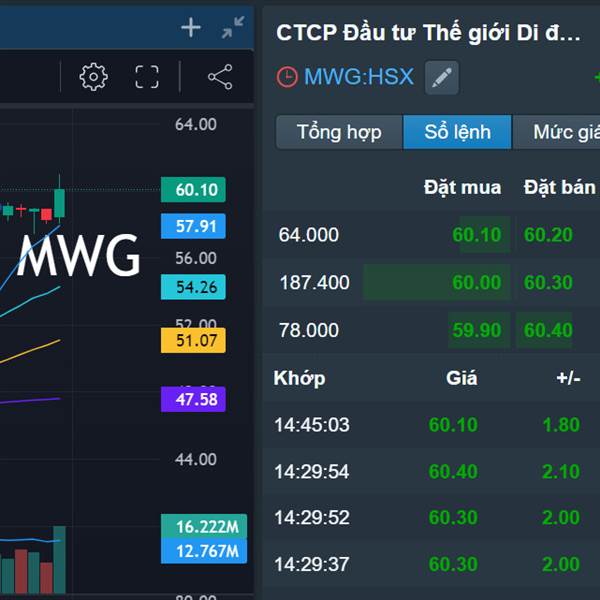Click price 60.40 in the 14:29:54 trade row
Viewport: 600px width, 600px height.
[x=453, y=471]
